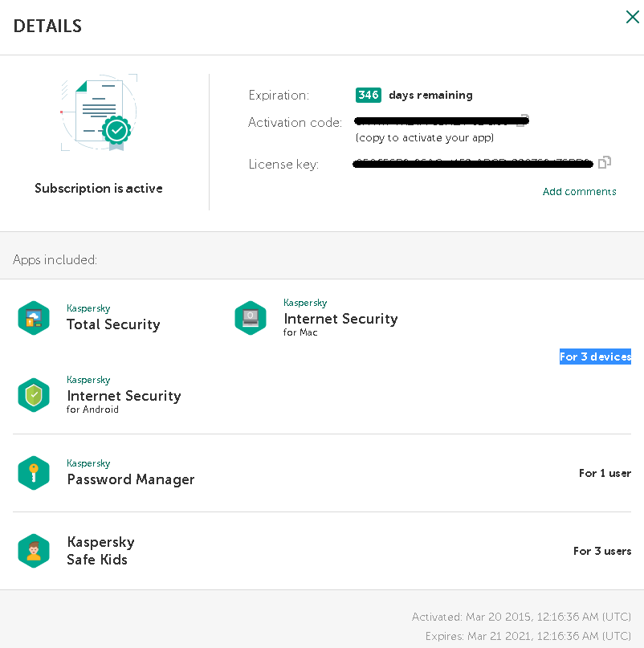
Task: Click the Kaspersky Safe Kids product name
Action: tap(100, 551)
